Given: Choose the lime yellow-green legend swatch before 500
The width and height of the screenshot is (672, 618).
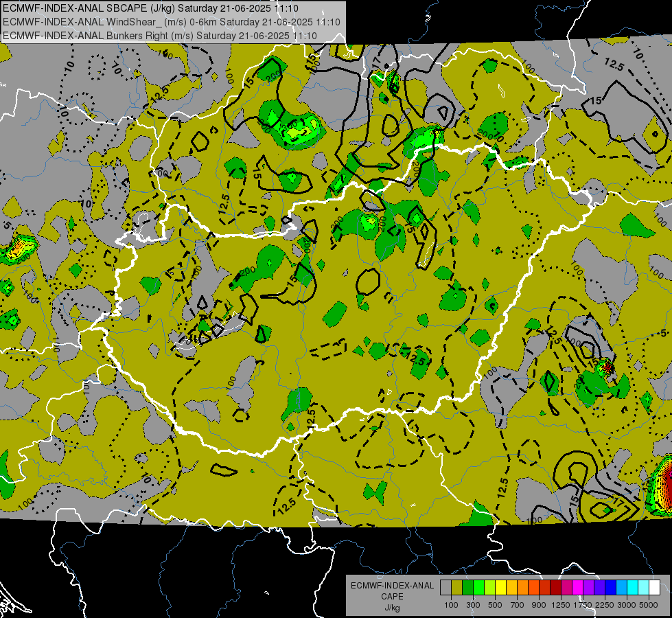Looking at the screenshot, I should click(489, 587).
